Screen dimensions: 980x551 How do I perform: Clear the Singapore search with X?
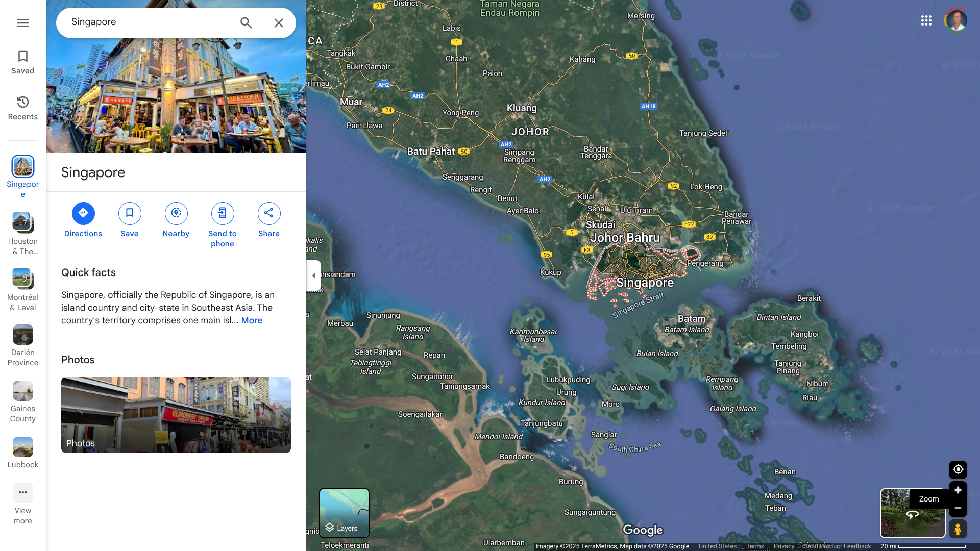tap(279, 23)
